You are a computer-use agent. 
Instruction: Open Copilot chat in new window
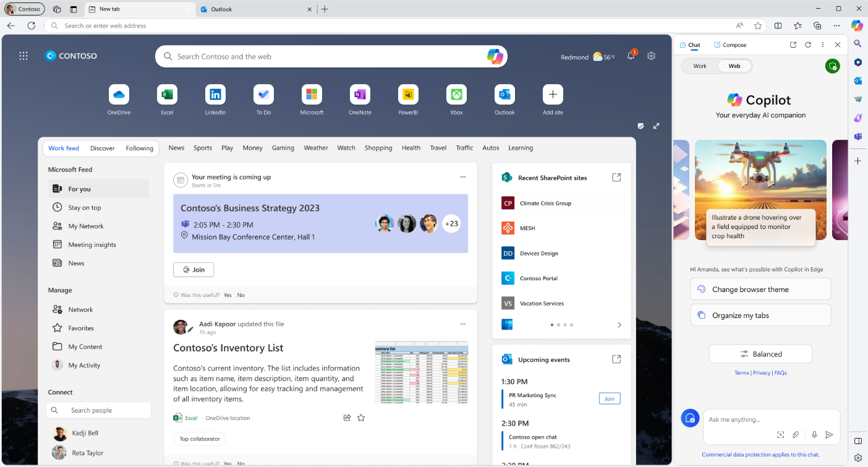[793, 45]
